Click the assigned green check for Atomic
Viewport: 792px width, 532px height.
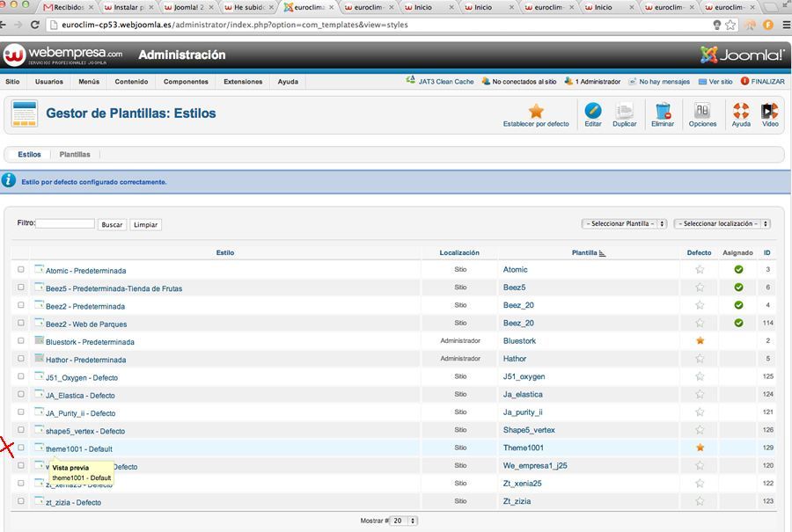point(738,270)
